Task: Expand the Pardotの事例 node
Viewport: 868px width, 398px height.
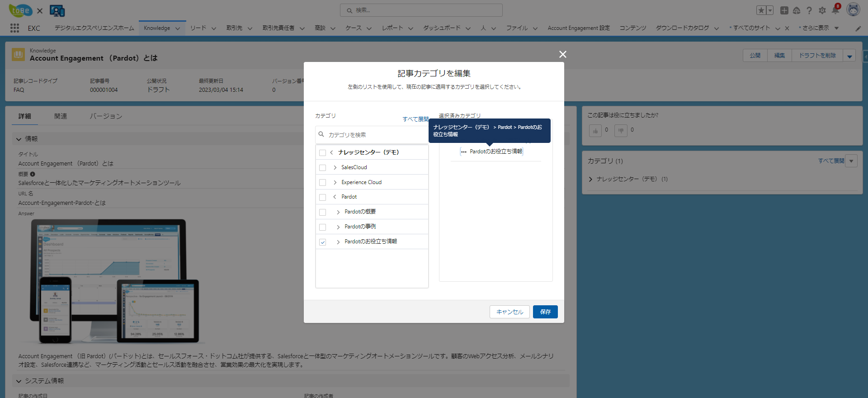Action: [338, 227]
